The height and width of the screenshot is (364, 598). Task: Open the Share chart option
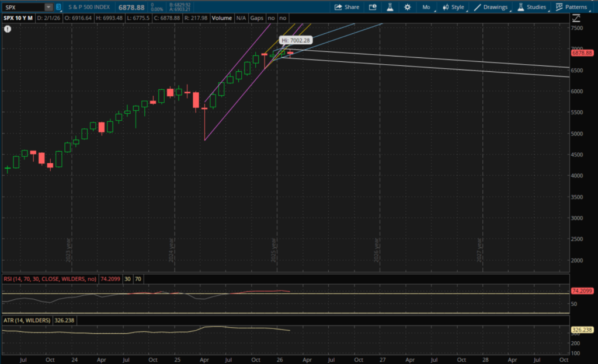coord(347,7)
